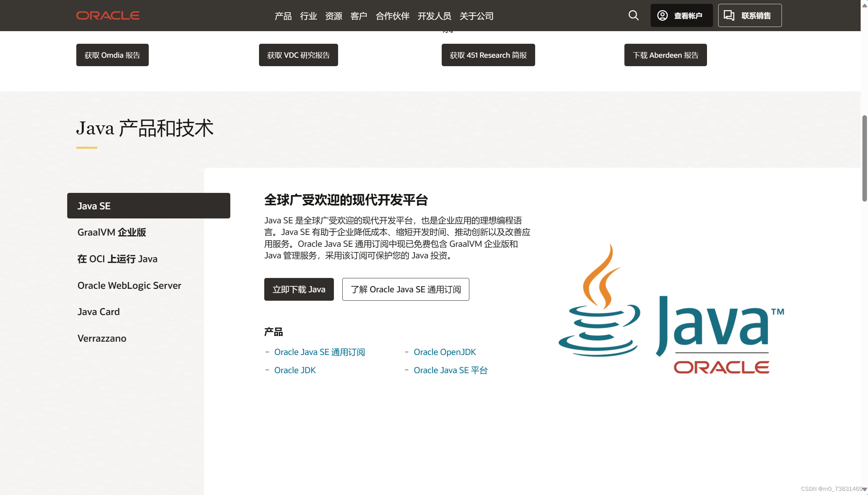This screenshot has width=868, height=495.
Task: Click 获取 VDC 研究报告 button
Action: tap(299, 55)
